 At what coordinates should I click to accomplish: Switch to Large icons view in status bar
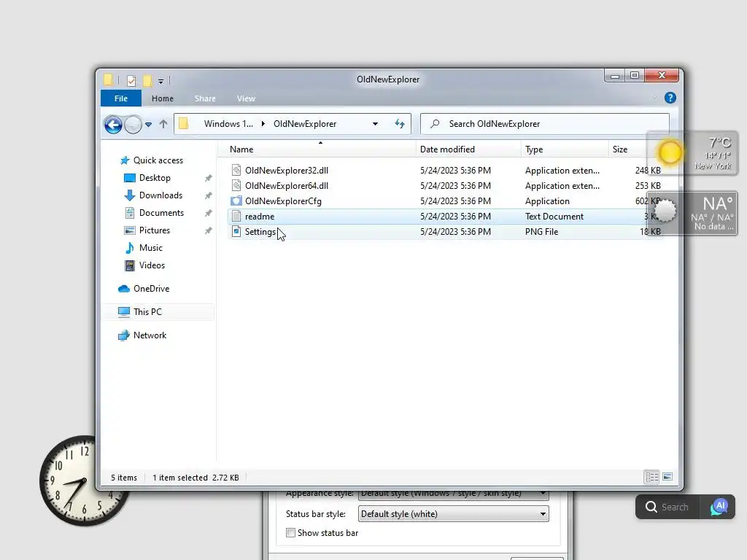(x=667, y=477)
